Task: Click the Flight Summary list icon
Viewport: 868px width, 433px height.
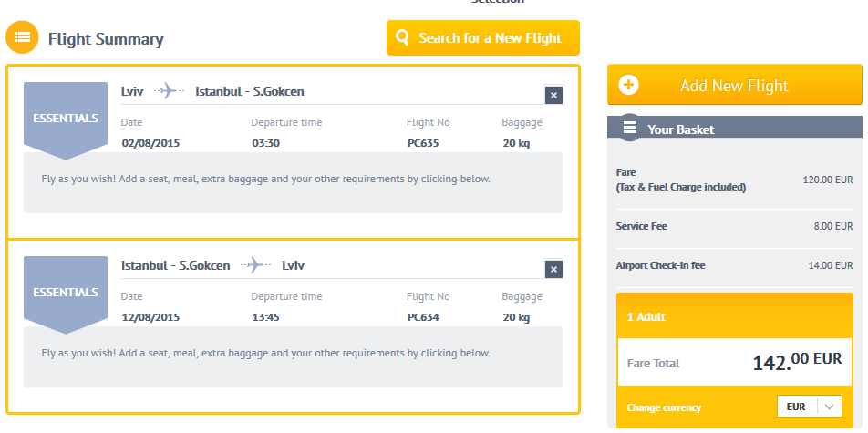Action: [22, 37]
